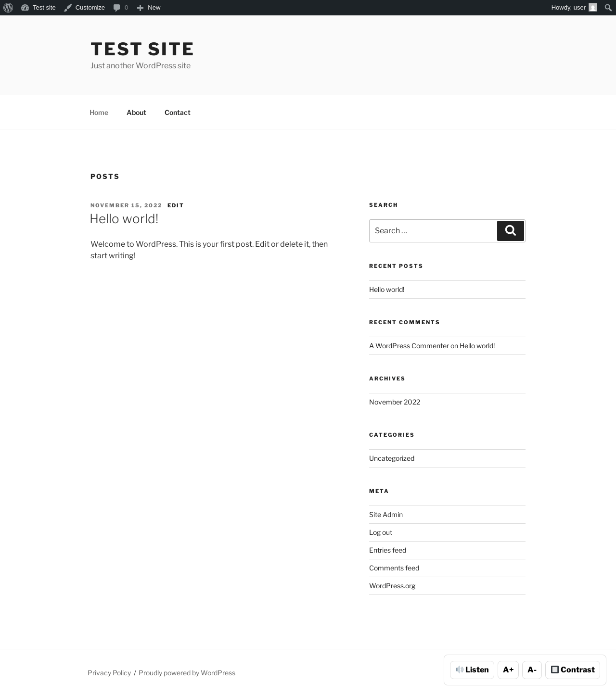
Task: Open the New content menu
Action: [x=149, y=8]
